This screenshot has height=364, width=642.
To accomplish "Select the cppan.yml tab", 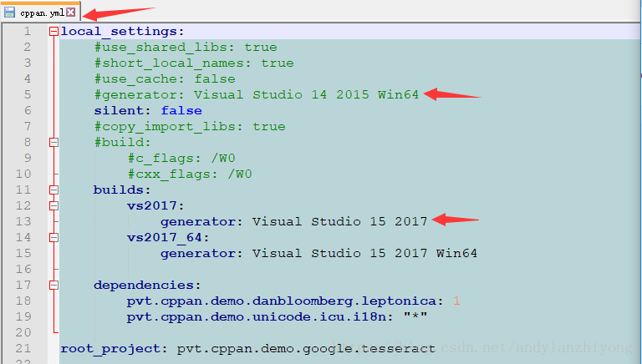I will (x=42, y=13).
